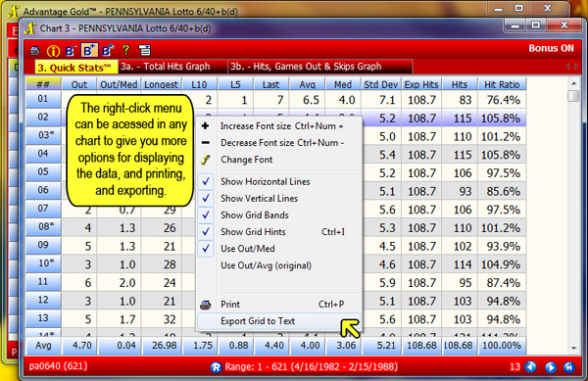Click the printer icon in the chart toolbar
This screenshot has width=588, height=381.
coord(34,51)
